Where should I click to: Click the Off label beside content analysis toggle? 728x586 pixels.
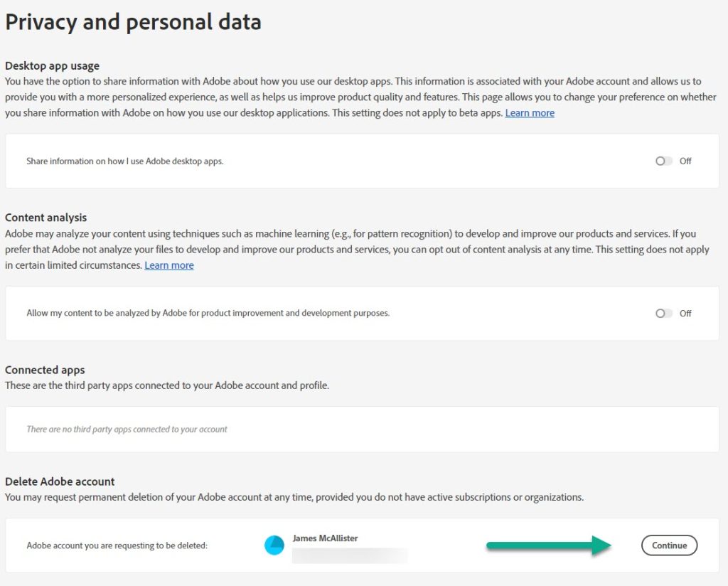685,314
